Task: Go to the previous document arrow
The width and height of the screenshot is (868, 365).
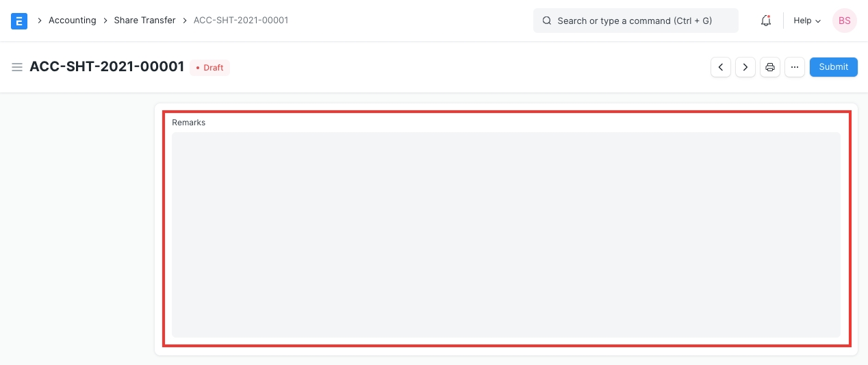Action: (x=721, y=67)
